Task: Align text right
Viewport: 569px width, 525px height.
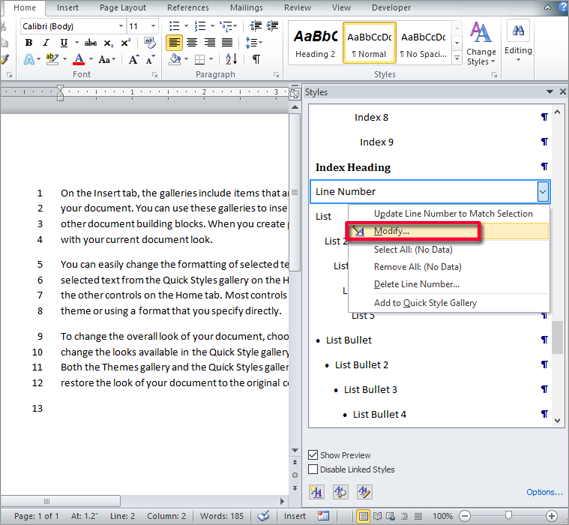Action: click(209, 43)
